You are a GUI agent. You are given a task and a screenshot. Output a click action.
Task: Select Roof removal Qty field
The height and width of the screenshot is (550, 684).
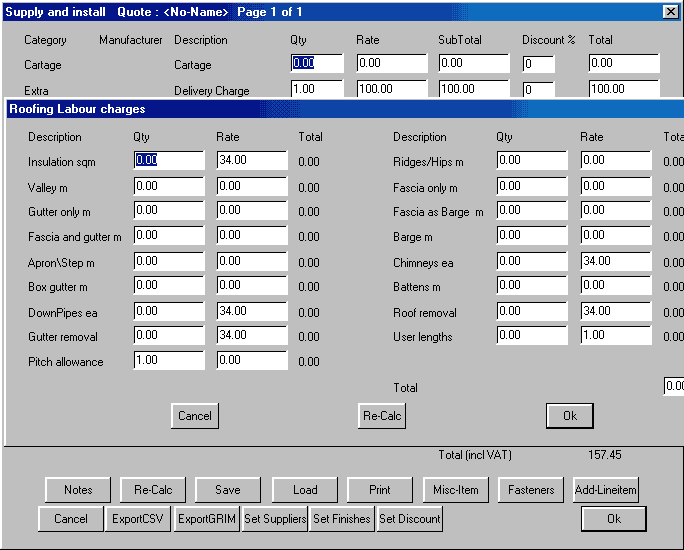(x=532, y=311)
